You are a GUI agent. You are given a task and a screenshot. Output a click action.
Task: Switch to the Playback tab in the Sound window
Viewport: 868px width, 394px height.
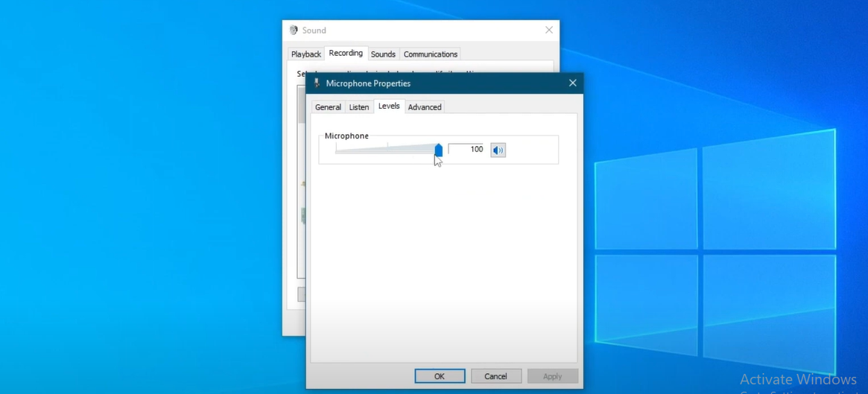[306, 54]
